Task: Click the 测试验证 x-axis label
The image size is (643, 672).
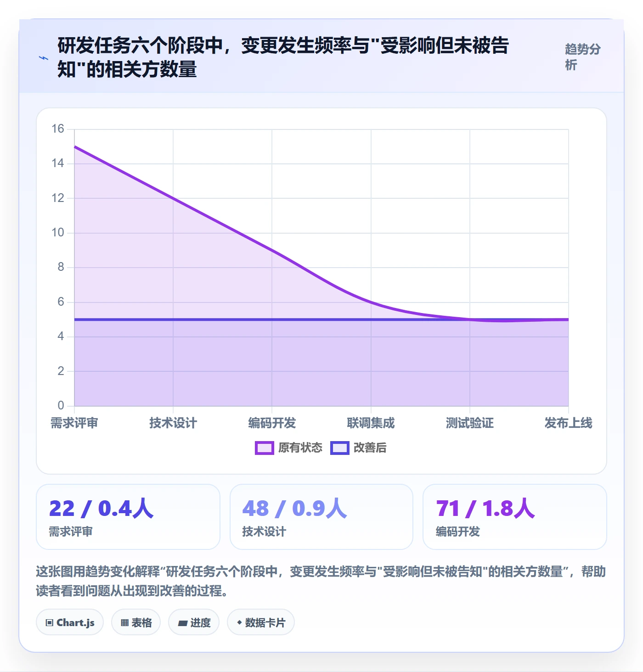Action: coord(470,423)
